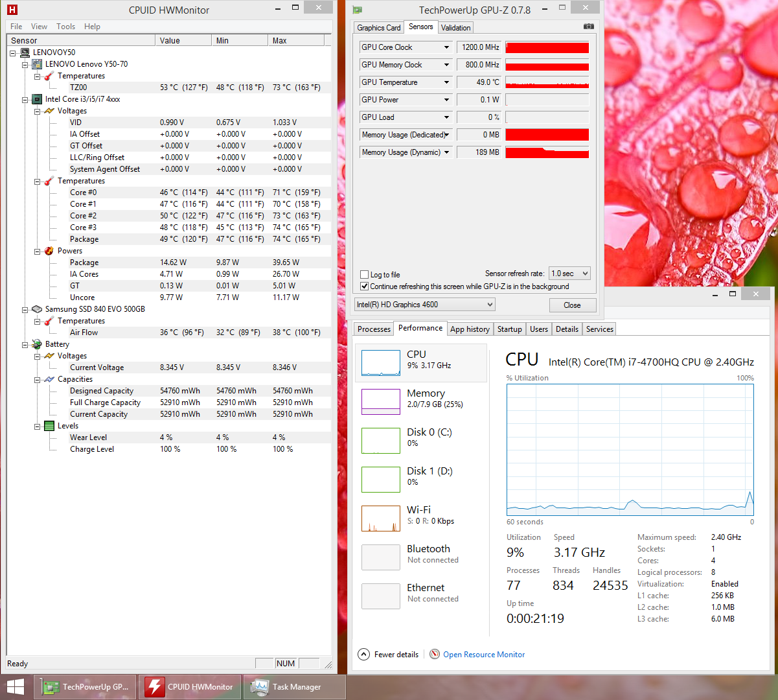Select Disk 1 (D:) in the Performance sidebar
Image resolution: width=778 pixels, height=700 pixels.
tap(421, 480)
